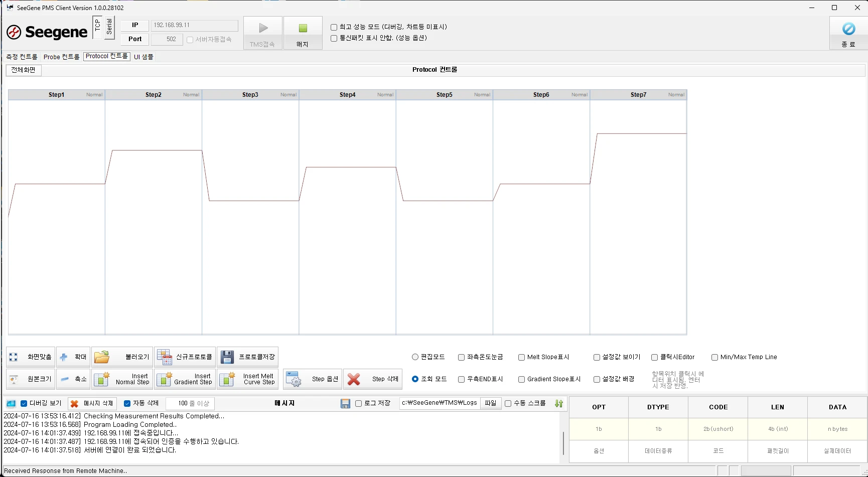The width and height of the screenshot is (868, 477).
Task: Click status text 'Received Response from Remote Machine..'
Action: pos(65,471)
